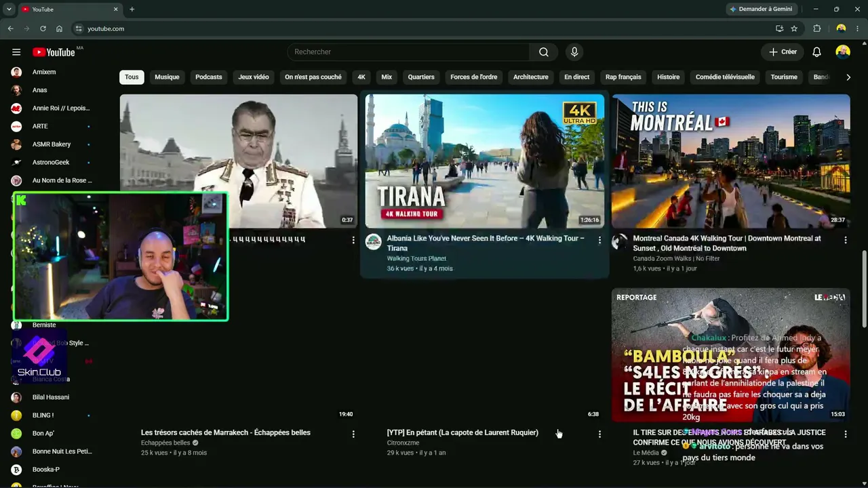The image size is (868, 488).
Task: Switch to the Podcasts chip
Action: [209, 77]
